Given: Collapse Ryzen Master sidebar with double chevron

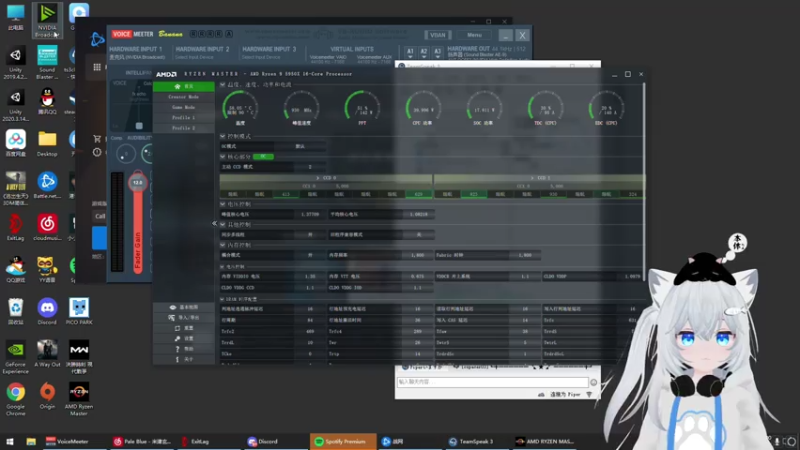Looking at the screenshot, I should point(214,223).
